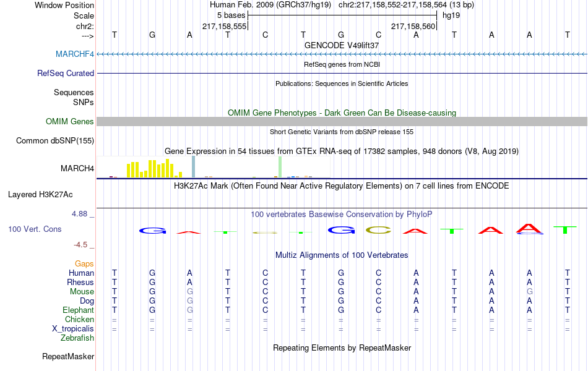The image size is (588, 371).
Task: Select the SNPs label under Sequences
Action: pos(84,102)
